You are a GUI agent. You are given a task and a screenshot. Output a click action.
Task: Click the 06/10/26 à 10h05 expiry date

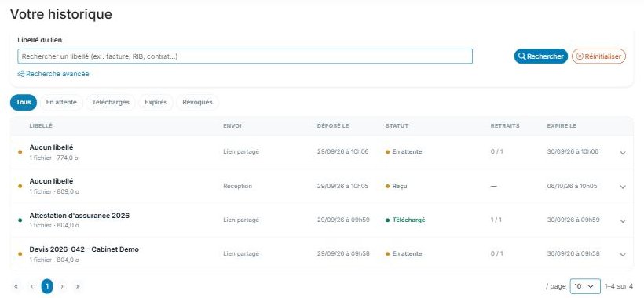(x=572, y=186)
